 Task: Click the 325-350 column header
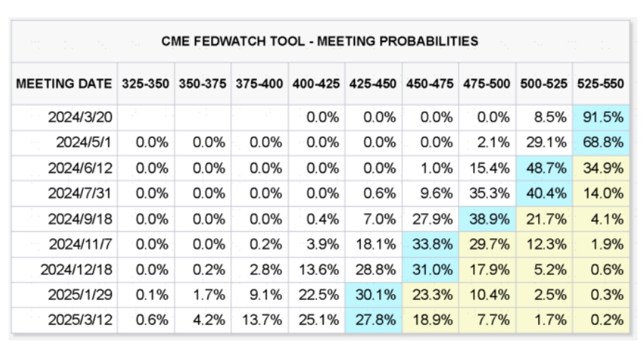pos(145,84)
